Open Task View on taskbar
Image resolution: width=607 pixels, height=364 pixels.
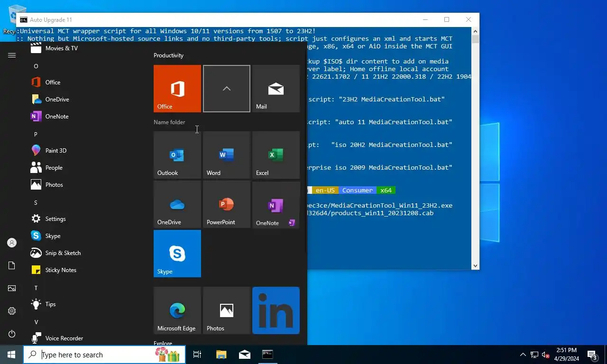pyautogui.click(x=197, y=355)
